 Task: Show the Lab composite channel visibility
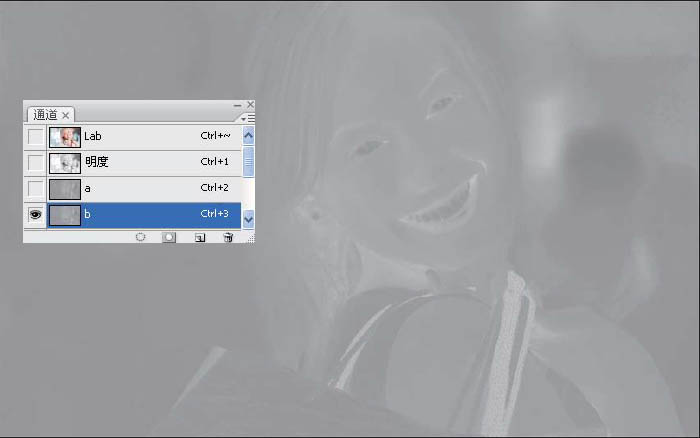coord(35,136)
